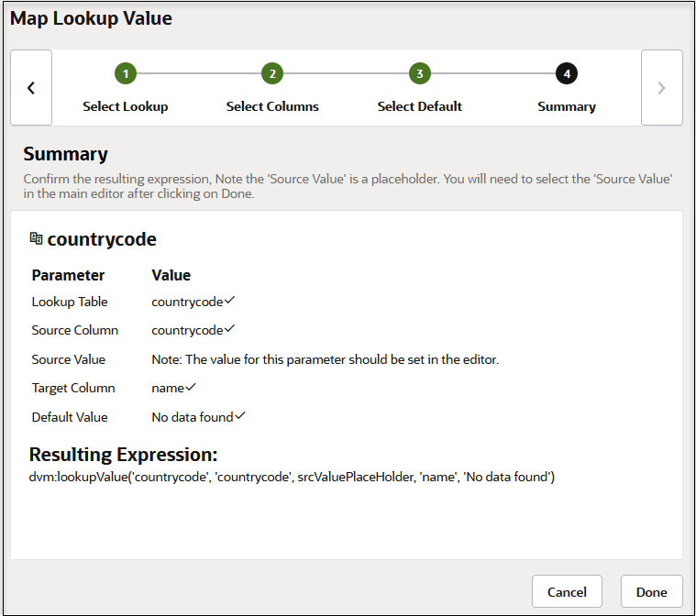The image size is (696, 616).
Task: Click the checkmark next to name value
Action: click(x=191, y=387)
